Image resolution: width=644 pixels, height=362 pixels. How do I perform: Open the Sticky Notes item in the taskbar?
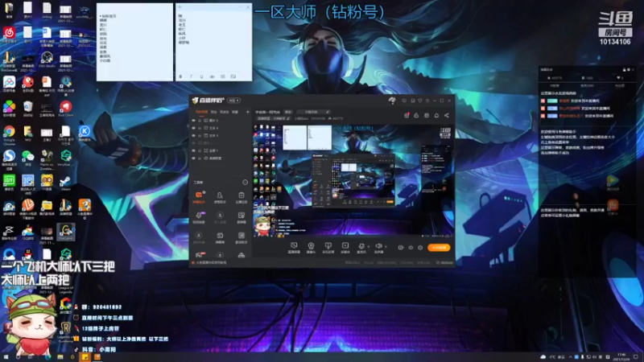pyautogui.click(x=85, y=357)
